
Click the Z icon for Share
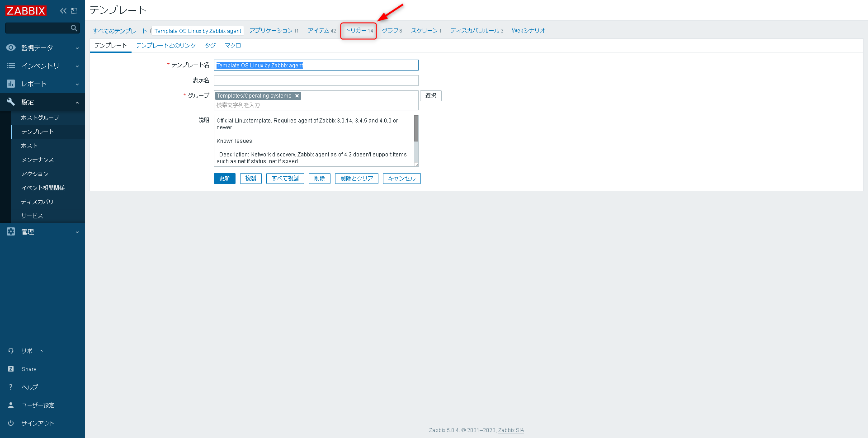pyautogui.click(x=11, y=369)
